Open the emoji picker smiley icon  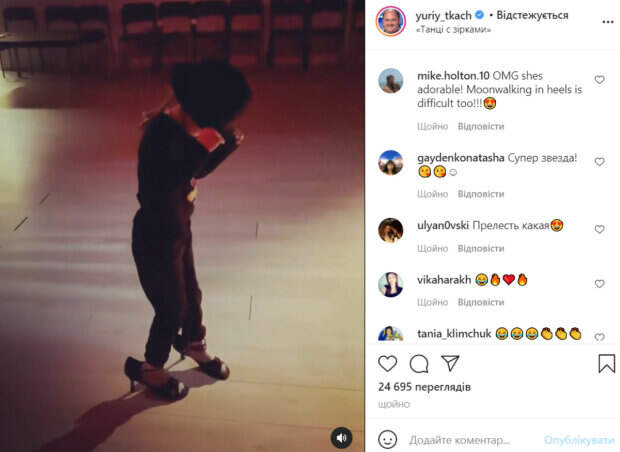[388, 440]
